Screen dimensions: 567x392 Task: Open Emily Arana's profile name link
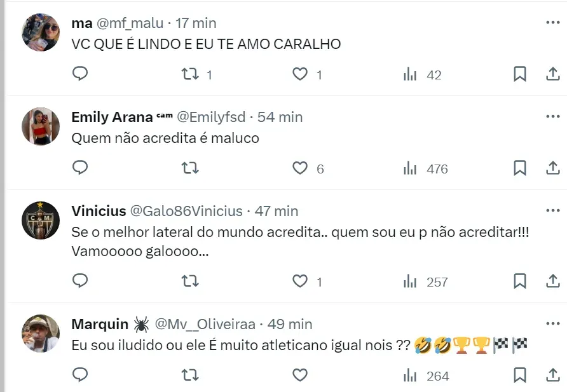[x=112, y=117]
